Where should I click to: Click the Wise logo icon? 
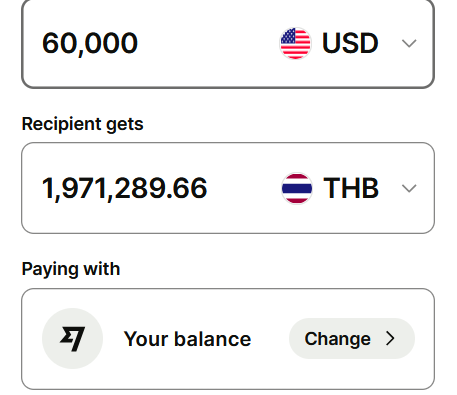tap(72, 339)
